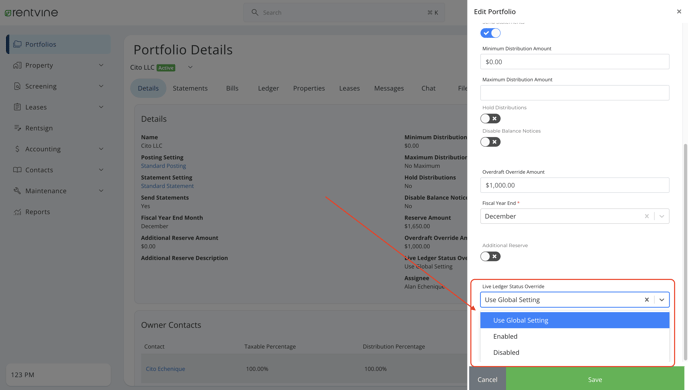Image resolution: width=688 pixels, height=390 pixels.
Task: Enable the Disable Balance Notices switch
Action: [490, 142]
